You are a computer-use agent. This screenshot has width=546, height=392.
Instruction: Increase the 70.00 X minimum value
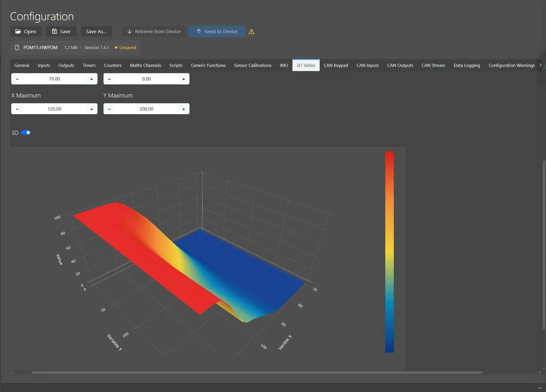click(x=91, y=79)
